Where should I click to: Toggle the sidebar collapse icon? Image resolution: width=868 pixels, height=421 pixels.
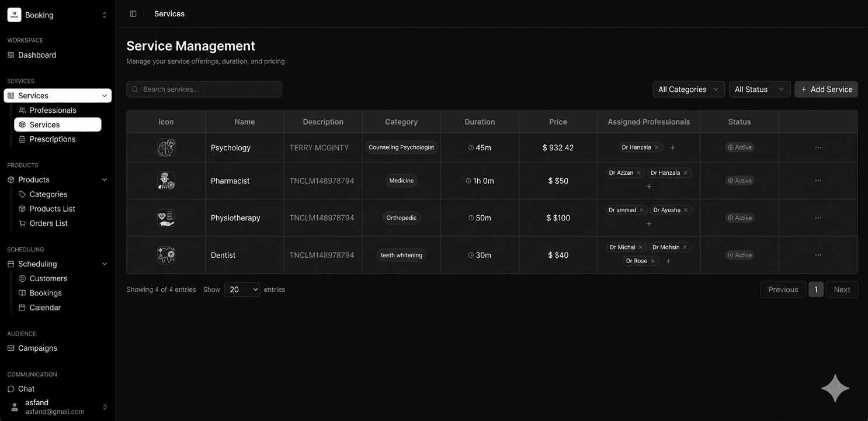click(133, 14)
